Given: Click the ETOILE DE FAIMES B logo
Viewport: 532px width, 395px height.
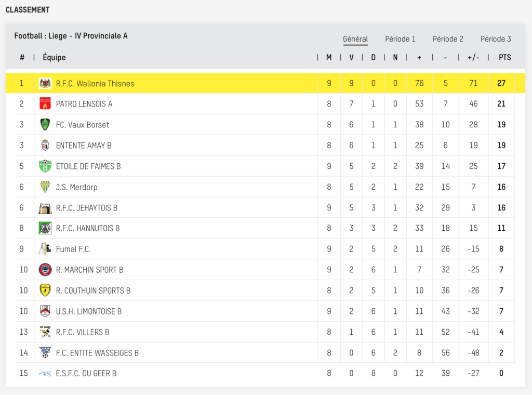Looking at the screenshot, I should point(45,166).
